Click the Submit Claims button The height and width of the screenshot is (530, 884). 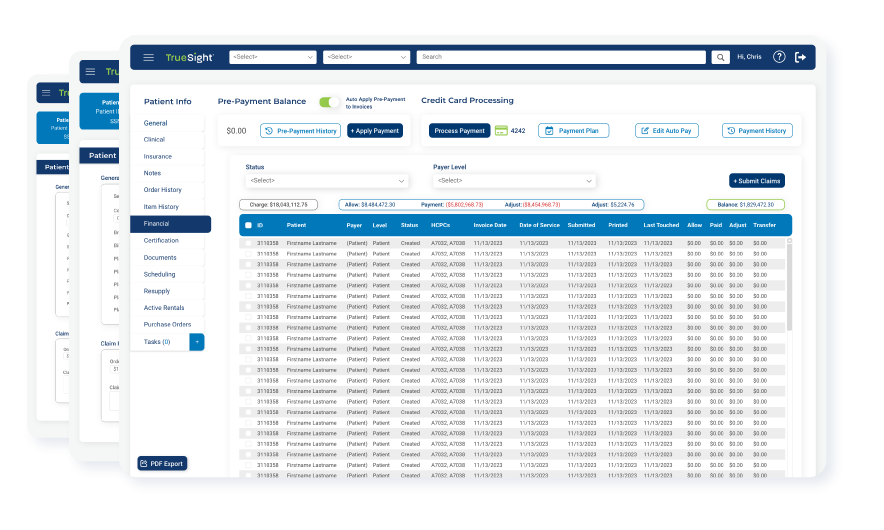[757, 181]
